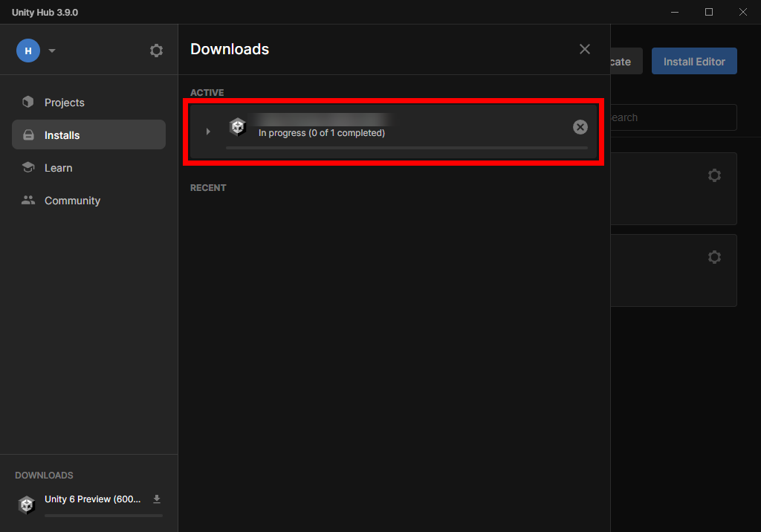The height and width of the screenshot is (532, 761).
Task: Expand the active download details triangle
Action: pos(208,132)
